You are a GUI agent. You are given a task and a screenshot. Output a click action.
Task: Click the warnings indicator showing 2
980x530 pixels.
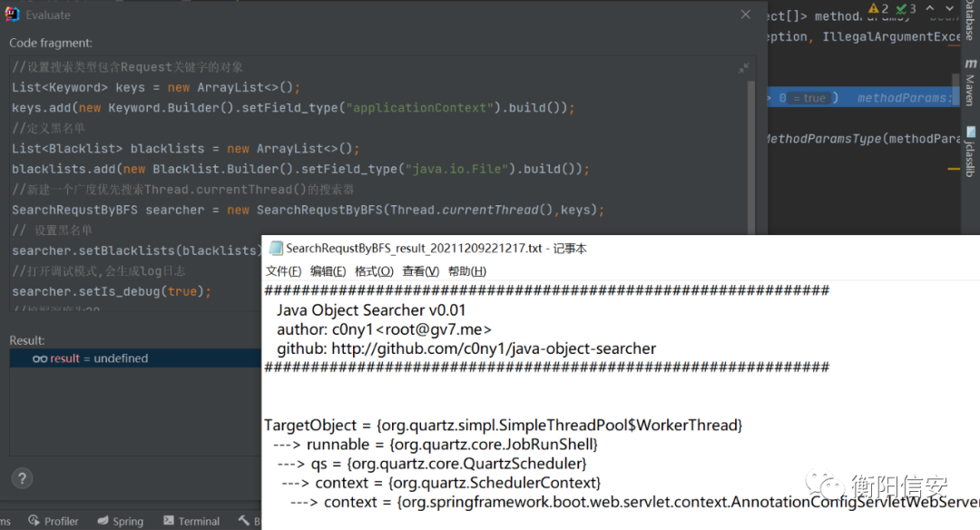pyautogui.click(x=878, y=8)
